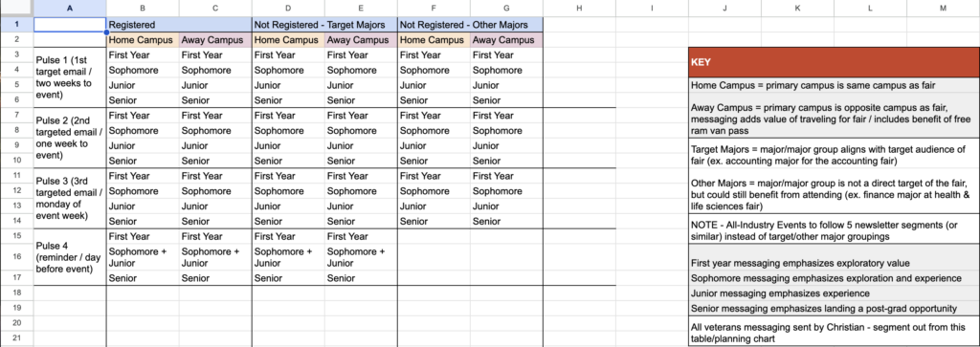Viewport: 980px width, 347px height.
Task: Select row header 15
Action: coord(17,236)
